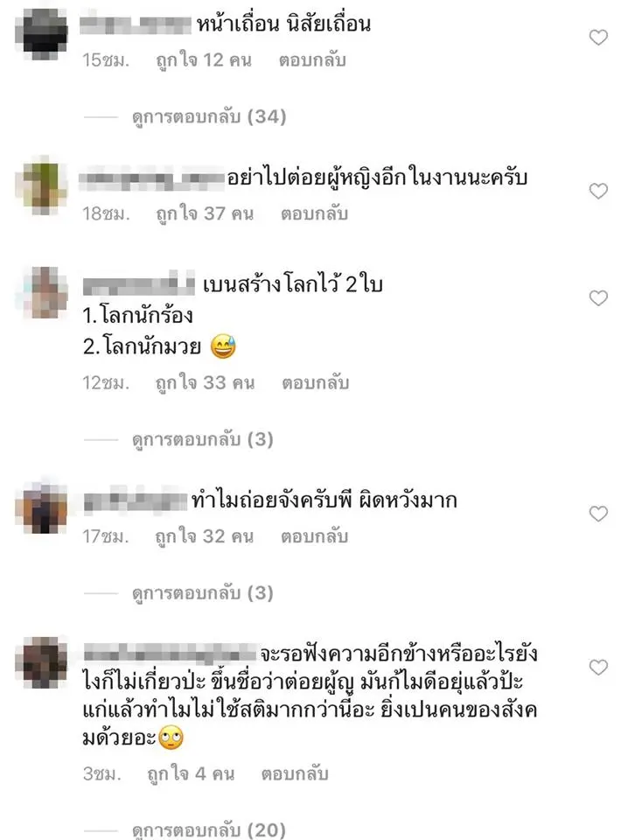Reply to the 12ชม. comment about โลกนักมวย
Image resolution: width=642 pixels, height=840 pixels.
[316, 382]
